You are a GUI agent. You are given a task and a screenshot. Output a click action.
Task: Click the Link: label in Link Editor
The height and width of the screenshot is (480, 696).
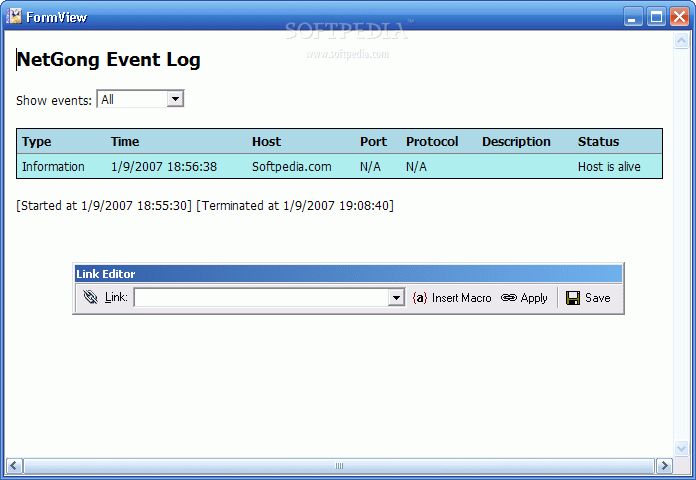(116, 297)
